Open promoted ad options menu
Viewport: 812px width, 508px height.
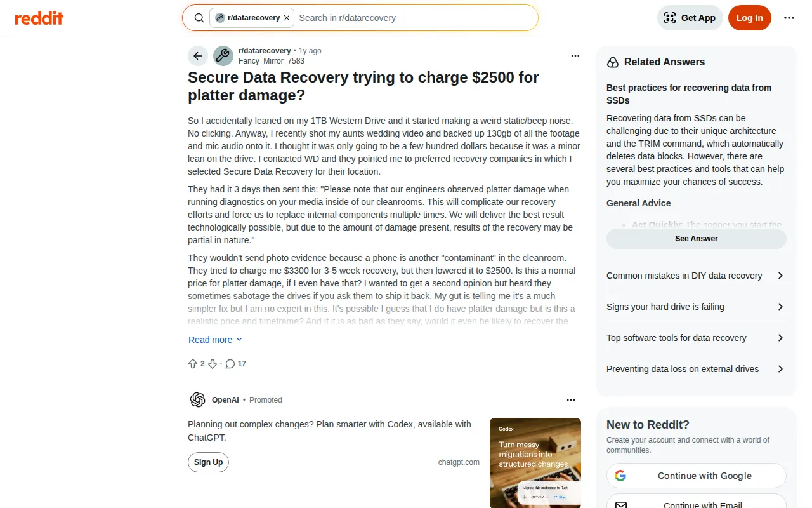pos(571,400)
